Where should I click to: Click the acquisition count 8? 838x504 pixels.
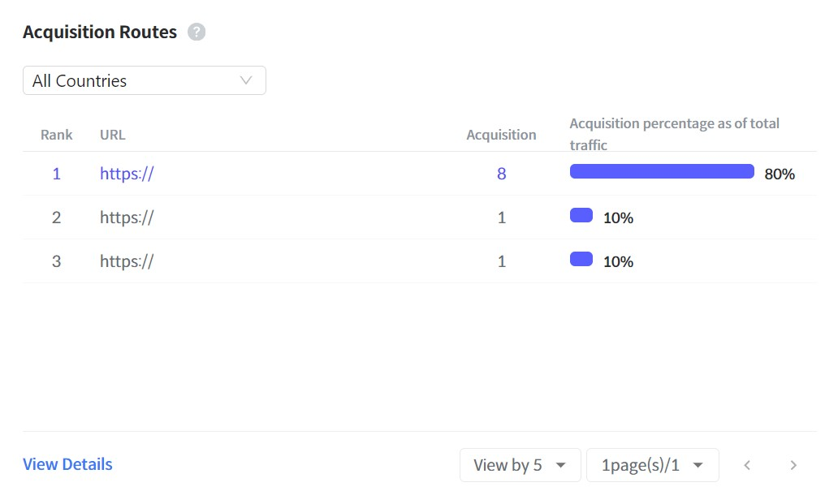click(x=501, y=174)
